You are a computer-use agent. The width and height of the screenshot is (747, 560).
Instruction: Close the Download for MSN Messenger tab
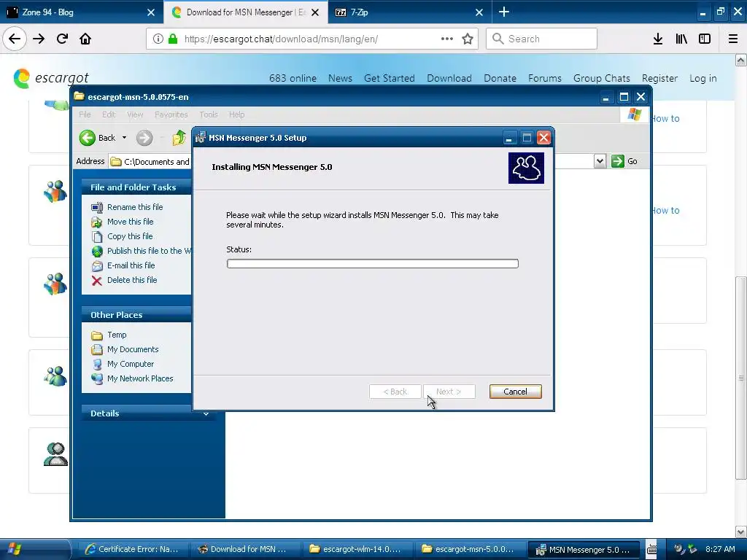315,12
